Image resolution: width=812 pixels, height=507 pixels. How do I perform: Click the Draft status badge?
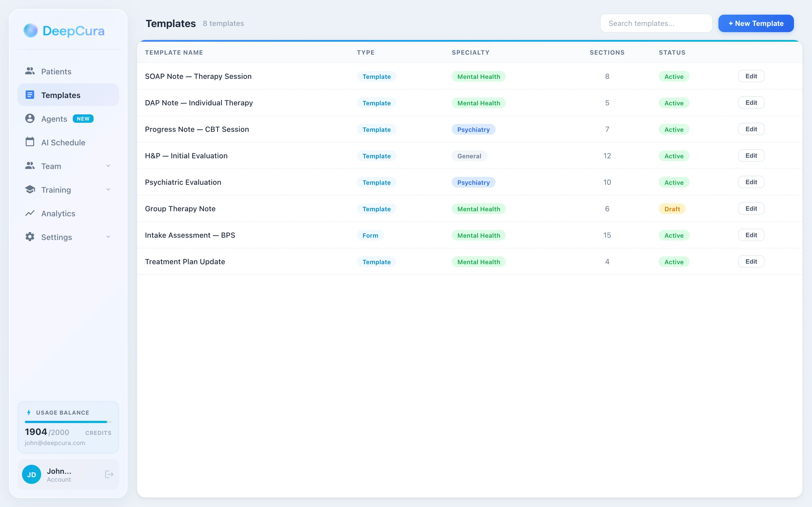tap(672, 209)
